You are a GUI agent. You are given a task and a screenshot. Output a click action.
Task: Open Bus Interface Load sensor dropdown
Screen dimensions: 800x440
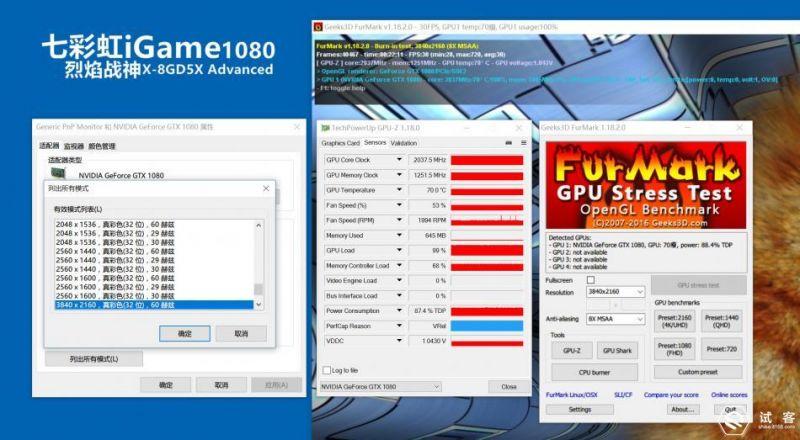coord(399,296)
